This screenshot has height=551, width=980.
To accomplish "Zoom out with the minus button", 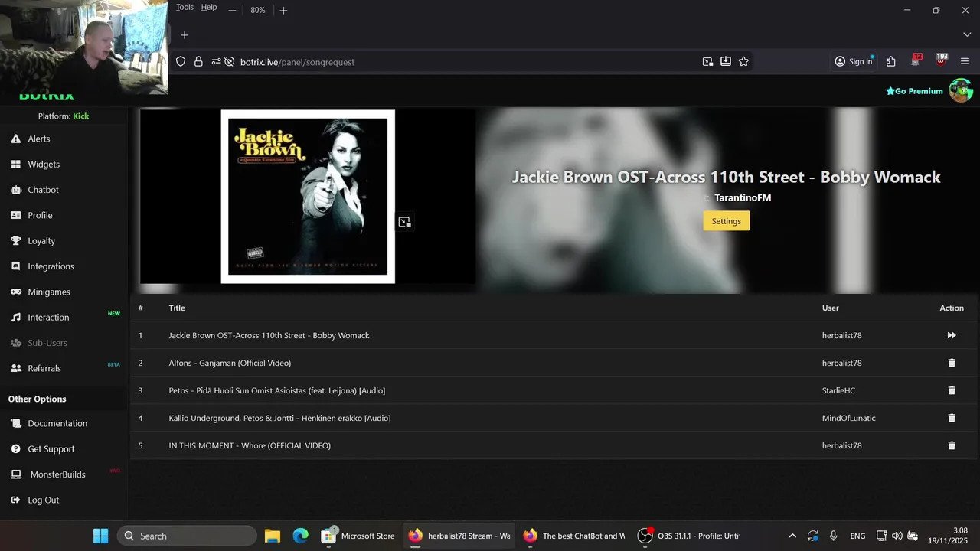I will [232, 10].
